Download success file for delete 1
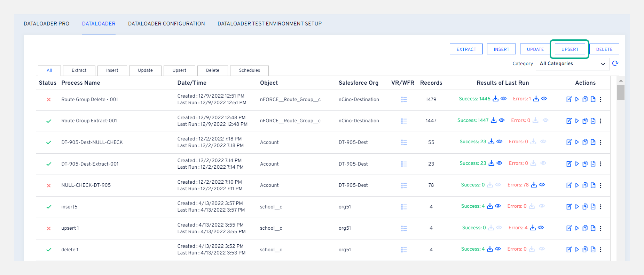The height and width of the screenshot is (275, 644). 490,249
